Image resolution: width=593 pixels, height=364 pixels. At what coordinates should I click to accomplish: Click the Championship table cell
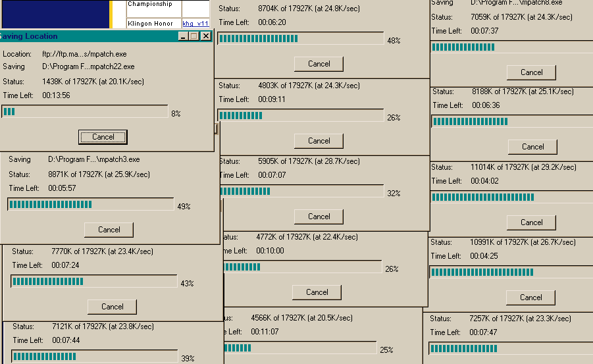click(x=154, y=9)
